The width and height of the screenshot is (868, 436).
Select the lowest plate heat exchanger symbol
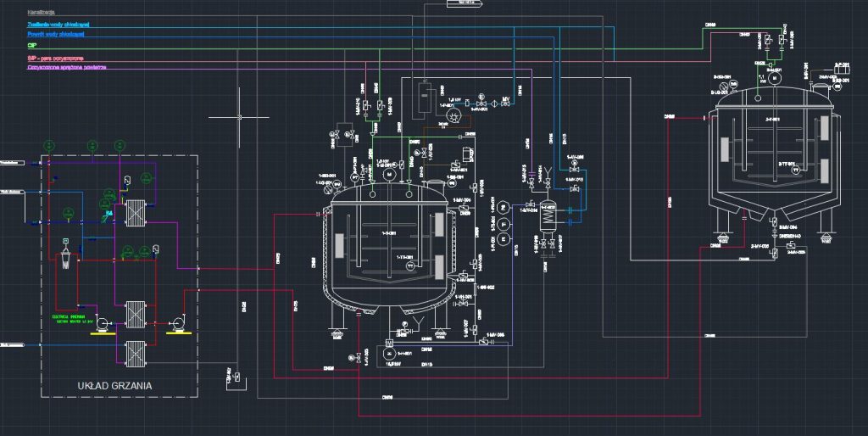click(135, 354)
